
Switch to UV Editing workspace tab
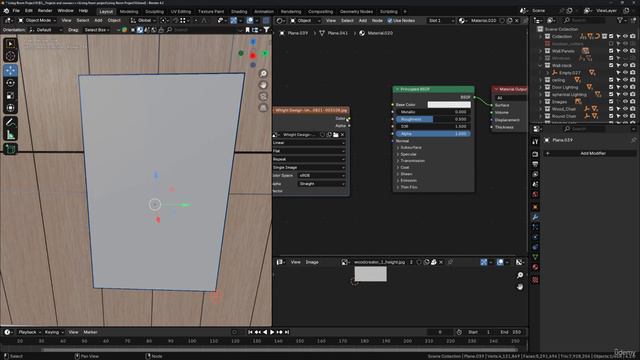point(180,11)
